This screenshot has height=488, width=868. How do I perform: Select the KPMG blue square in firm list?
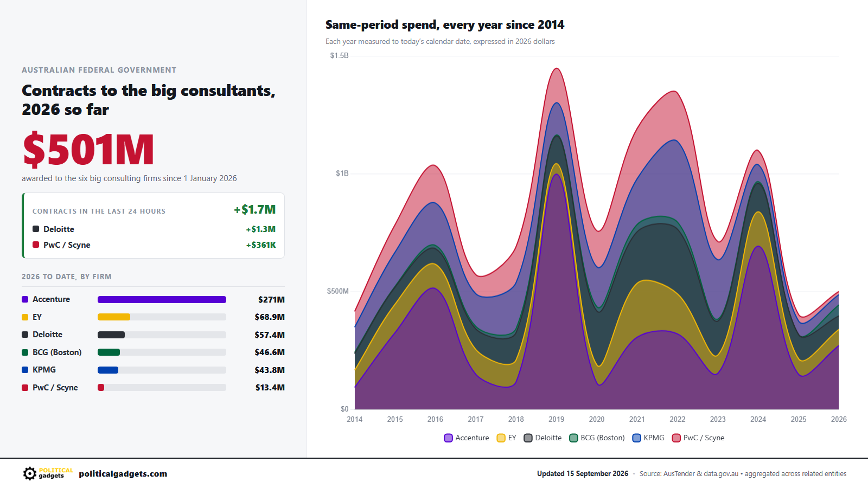(25, 370)
